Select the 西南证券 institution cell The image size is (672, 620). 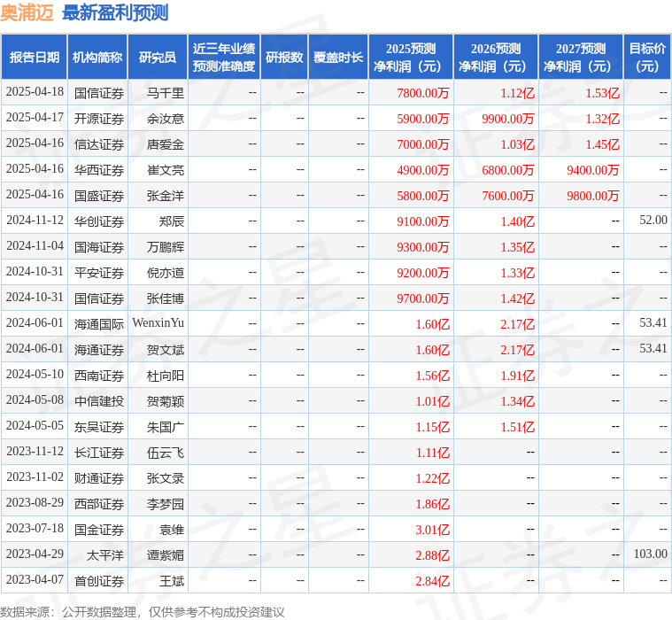[99, 376]
